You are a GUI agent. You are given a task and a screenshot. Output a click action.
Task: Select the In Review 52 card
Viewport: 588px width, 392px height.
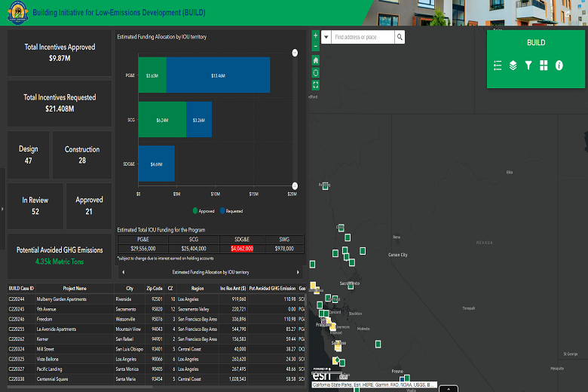[x=35, y=206]
